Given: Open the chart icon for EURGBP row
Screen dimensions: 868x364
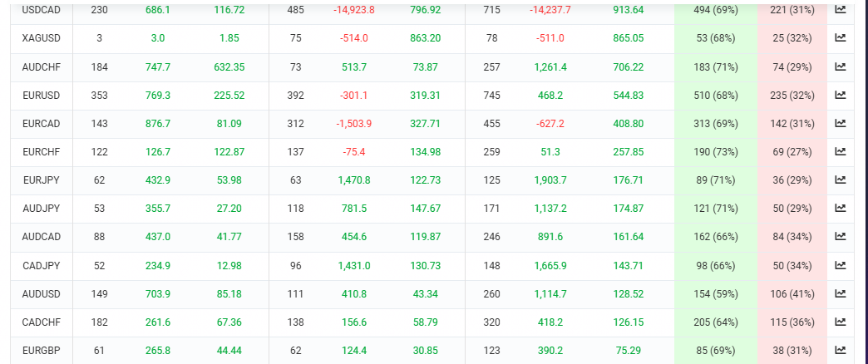Looking at the screenshot, I should click(x=840, y=350).
